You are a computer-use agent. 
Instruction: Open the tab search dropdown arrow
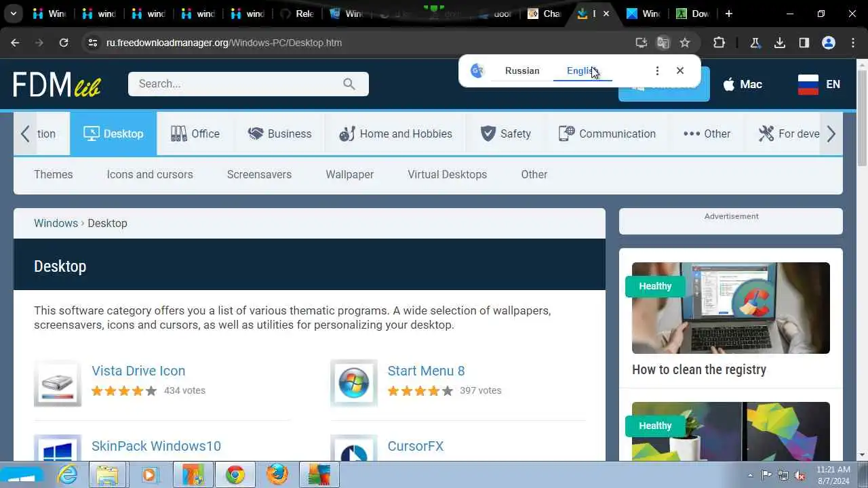coord(13,14)
